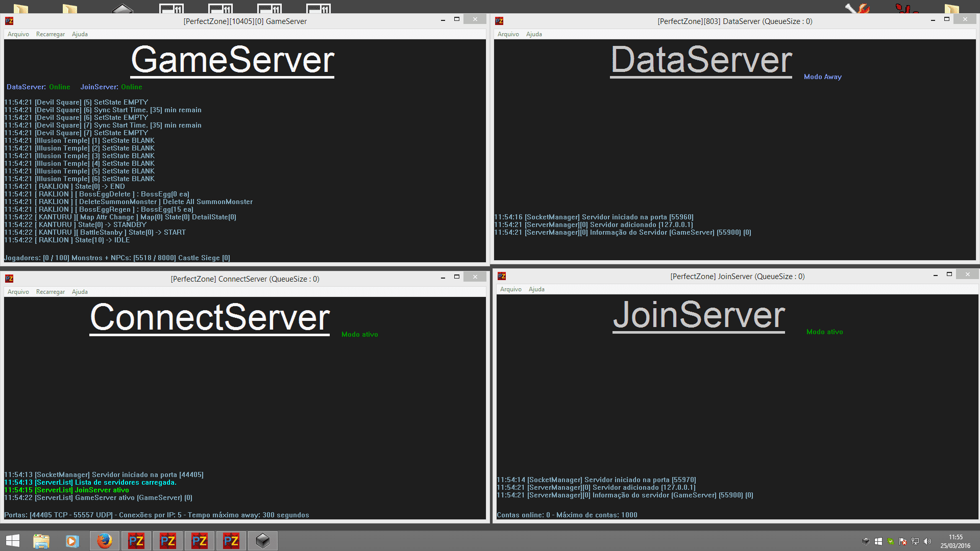
Task: Open the volume speaker icon
Action: [x=927, y=541]
